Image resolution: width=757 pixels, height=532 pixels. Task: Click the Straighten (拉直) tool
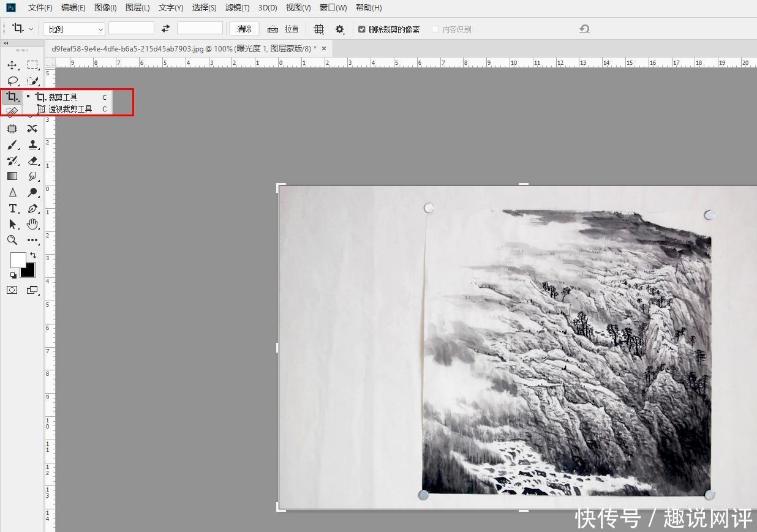[283, 29]
